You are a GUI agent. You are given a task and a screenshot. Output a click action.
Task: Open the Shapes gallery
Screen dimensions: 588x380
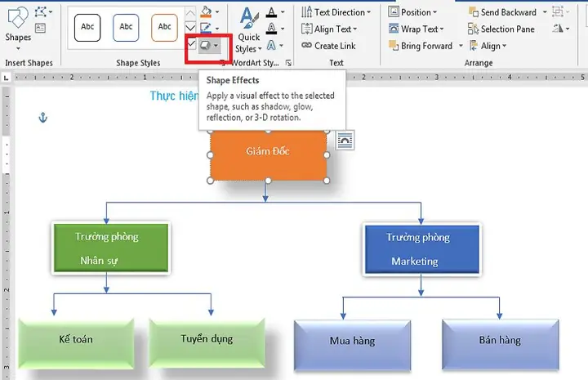[x=18, y=28]
